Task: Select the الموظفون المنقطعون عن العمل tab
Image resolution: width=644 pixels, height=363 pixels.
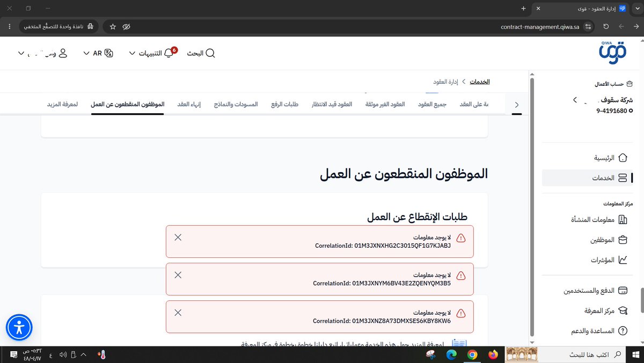Action: click(128, 104)
